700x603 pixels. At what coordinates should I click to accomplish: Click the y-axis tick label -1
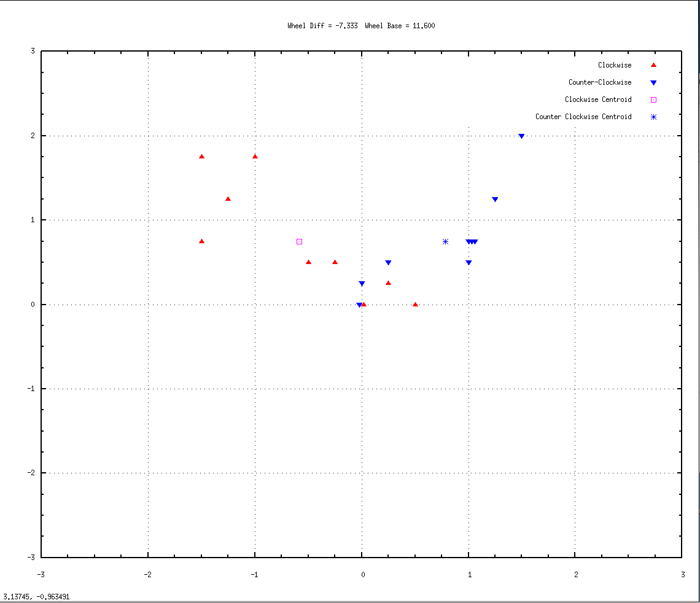[31, 388]
